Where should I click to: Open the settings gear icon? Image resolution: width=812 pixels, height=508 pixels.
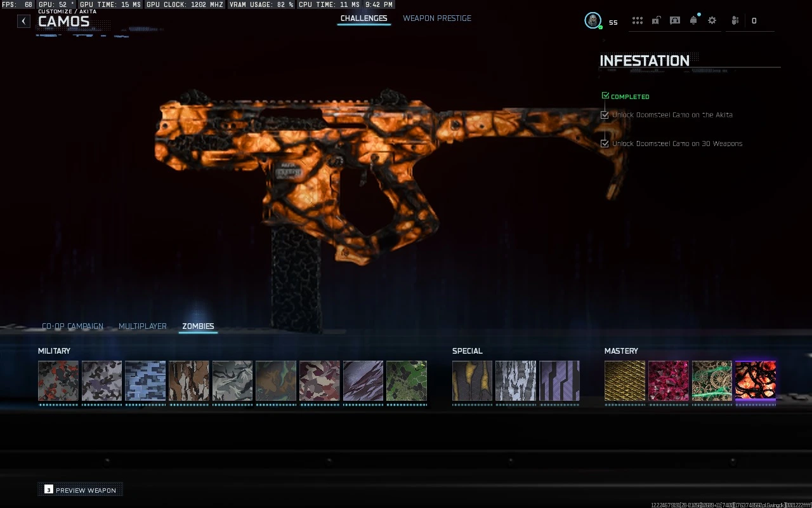pyautogui.click(x=712, y=20)
